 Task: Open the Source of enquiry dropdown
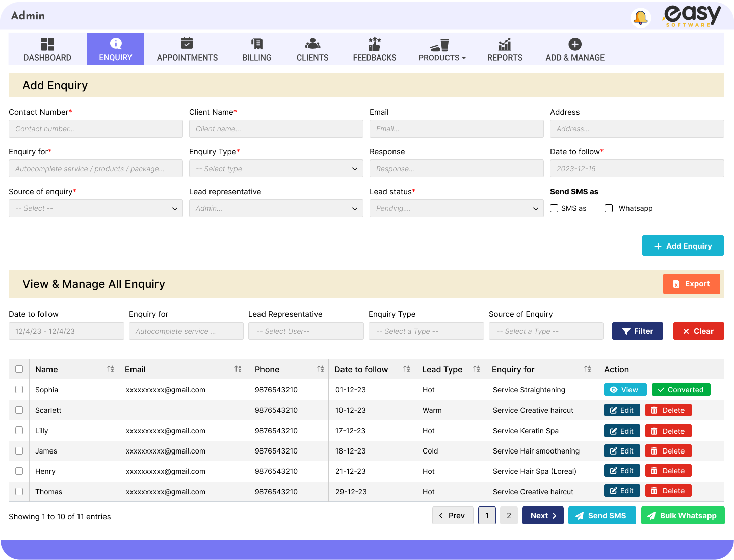(x=95, y=208)
